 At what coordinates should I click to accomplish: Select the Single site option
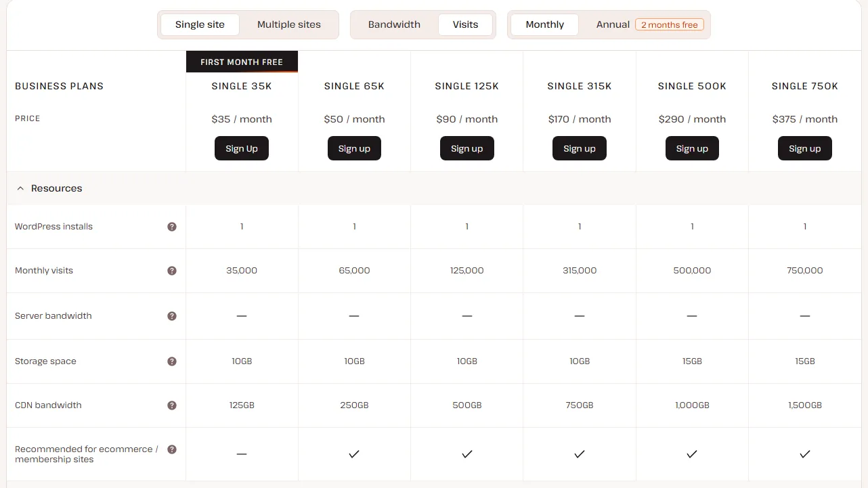point(200,24)
